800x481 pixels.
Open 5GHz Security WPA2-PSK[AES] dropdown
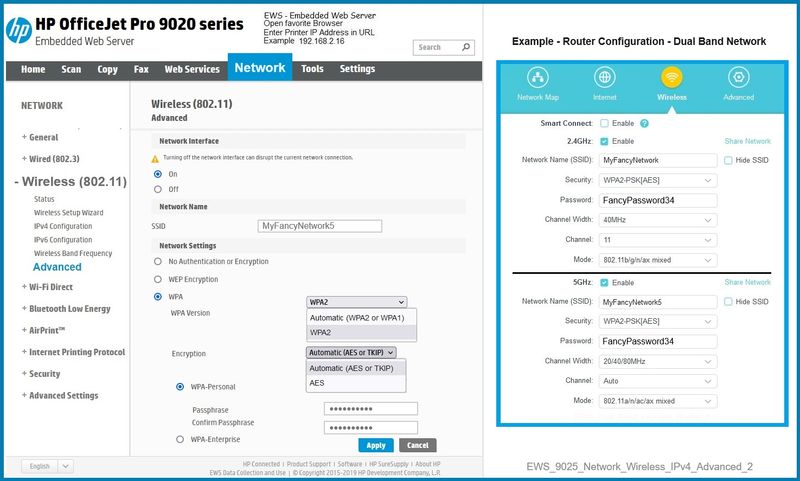pyautogui.click(x=658, y=321)
